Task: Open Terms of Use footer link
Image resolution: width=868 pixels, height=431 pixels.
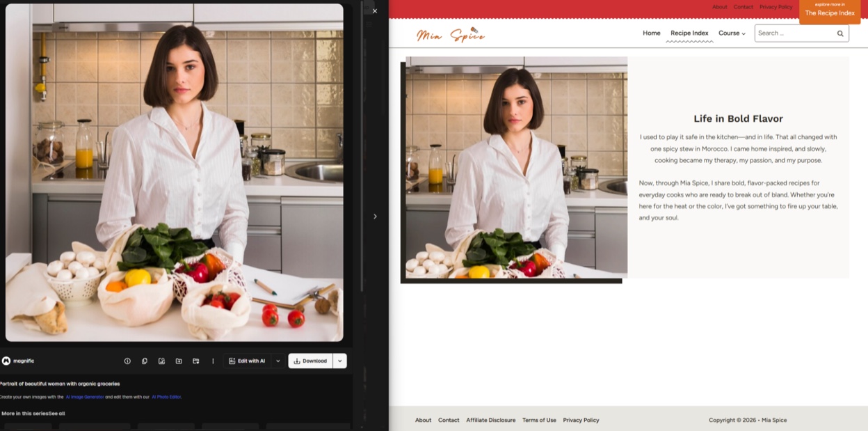Action: 539,420
